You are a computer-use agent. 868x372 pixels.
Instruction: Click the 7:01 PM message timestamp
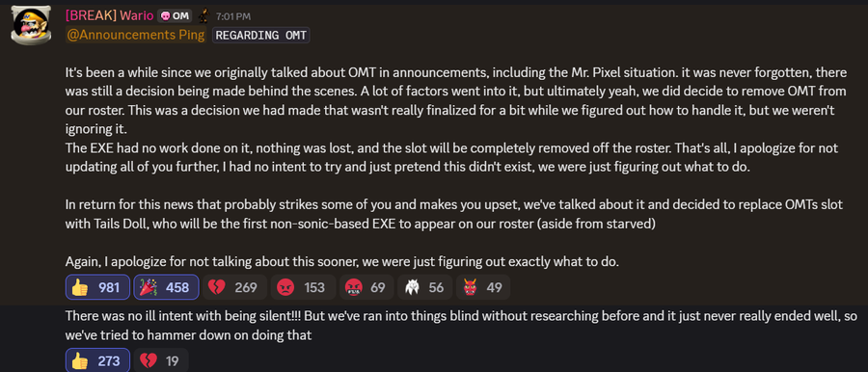coord(232,16)
